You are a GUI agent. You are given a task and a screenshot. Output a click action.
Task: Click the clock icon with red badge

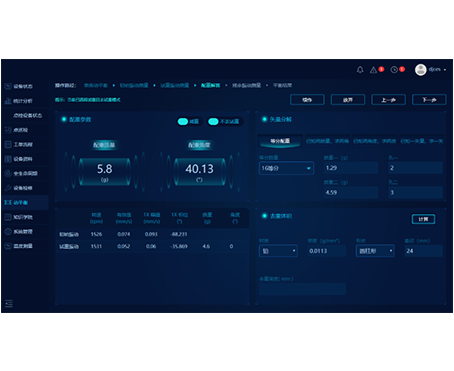coord(394,70)
